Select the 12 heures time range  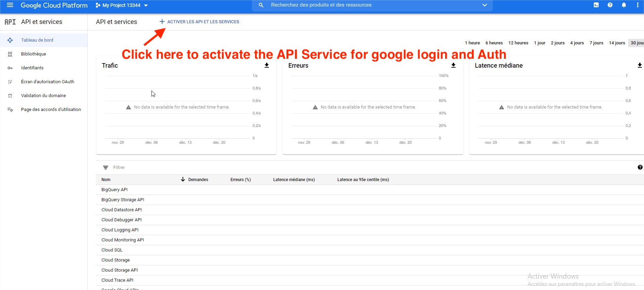[518, 43]
